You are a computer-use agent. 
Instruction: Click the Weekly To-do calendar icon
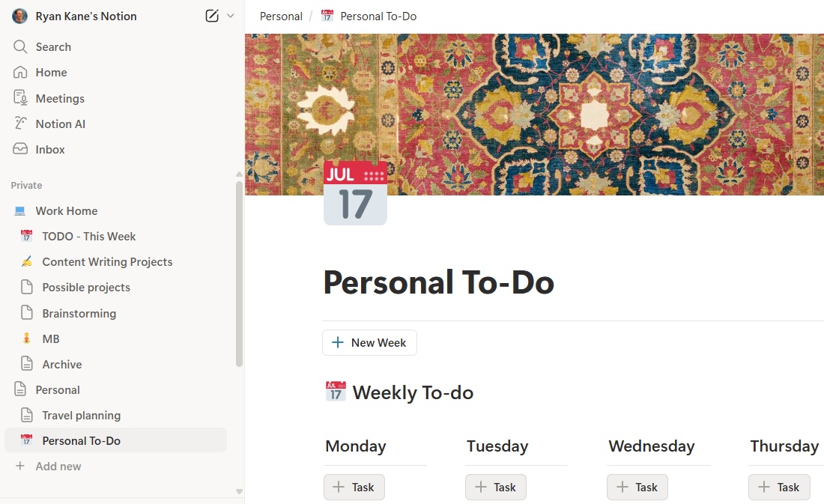[335, 391]
